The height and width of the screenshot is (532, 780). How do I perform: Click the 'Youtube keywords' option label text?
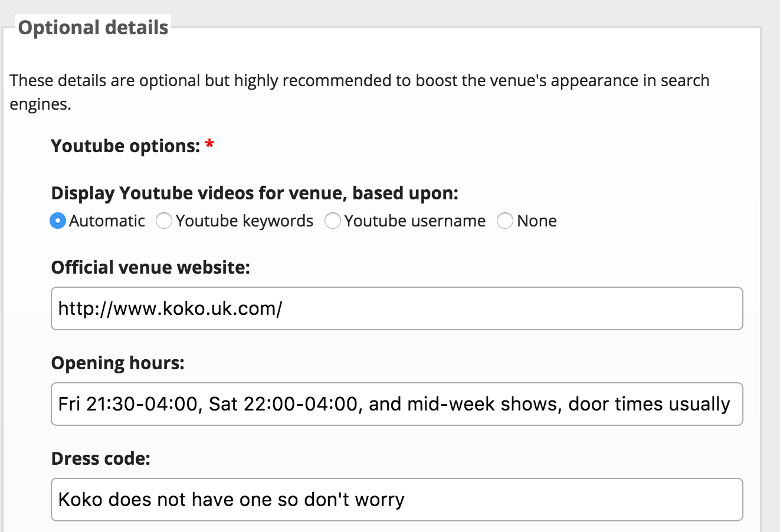[x=244, y=221]
